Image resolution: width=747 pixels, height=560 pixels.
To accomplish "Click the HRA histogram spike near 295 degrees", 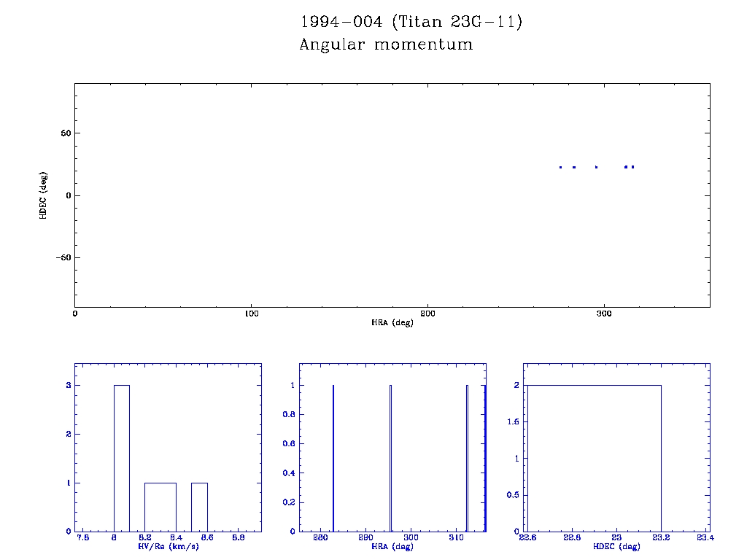I will tap(390, 458).
